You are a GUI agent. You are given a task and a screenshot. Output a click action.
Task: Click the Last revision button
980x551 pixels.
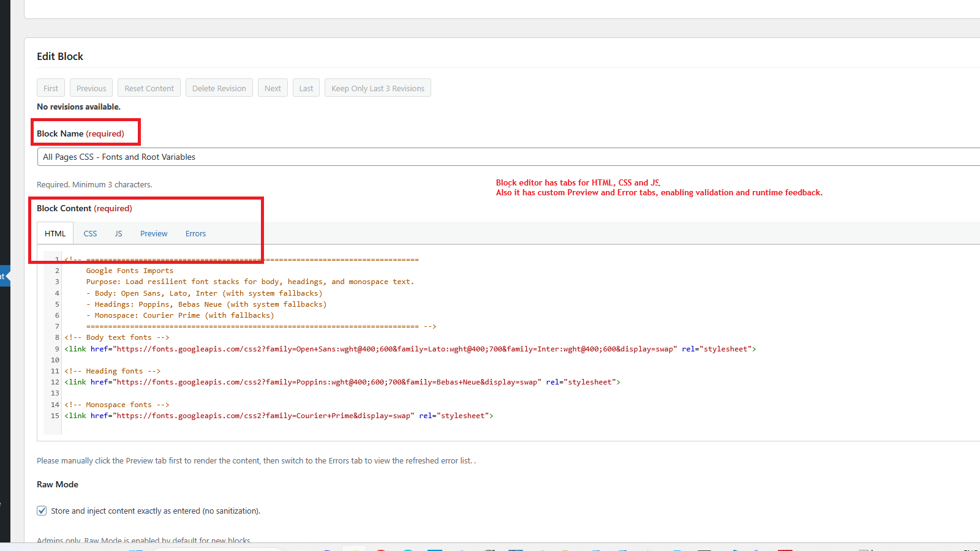pos(306,88)
